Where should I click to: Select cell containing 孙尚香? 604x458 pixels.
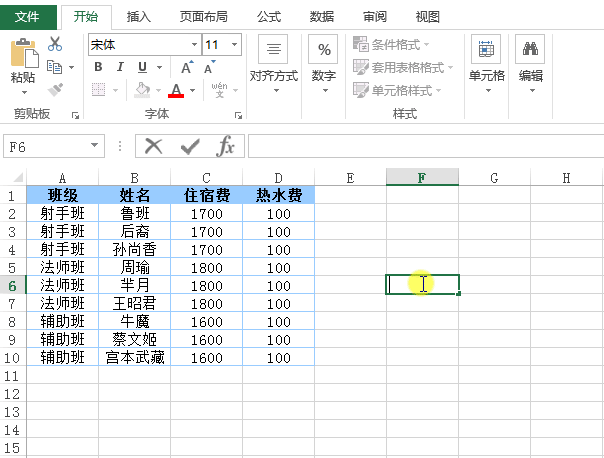(x=134, y=250)
